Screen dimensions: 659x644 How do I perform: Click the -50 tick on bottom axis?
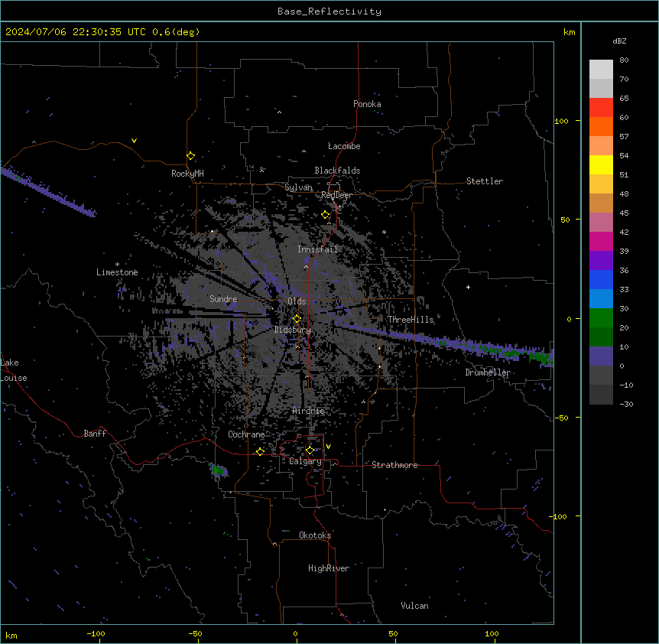195,634
